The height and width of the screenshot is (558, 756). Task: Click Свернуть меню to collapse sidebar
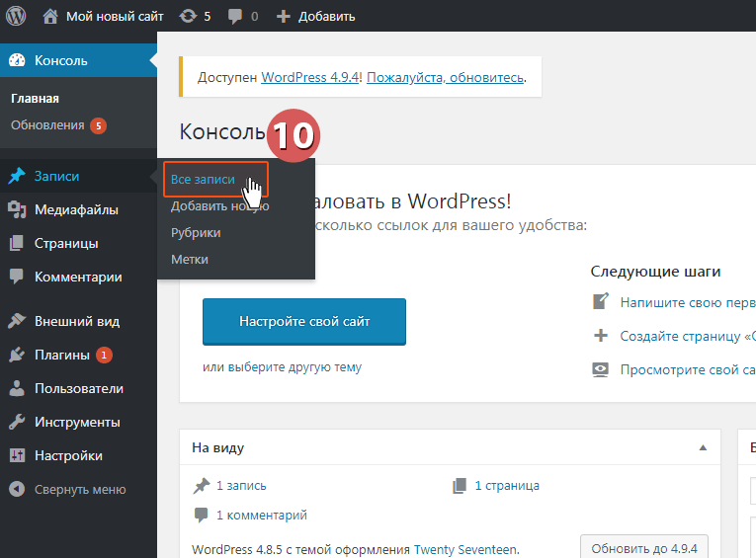click(x=79, y=490)
